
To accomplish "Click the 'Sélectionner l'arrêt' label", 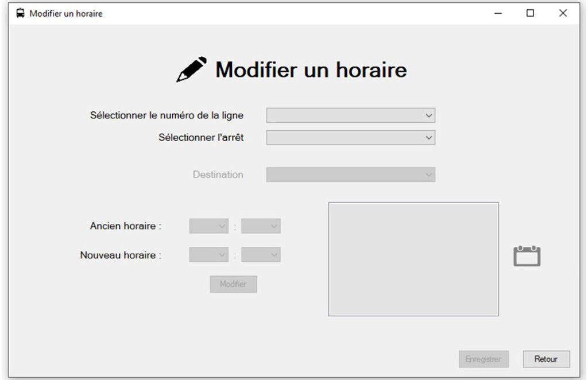I will click(201, 138).
